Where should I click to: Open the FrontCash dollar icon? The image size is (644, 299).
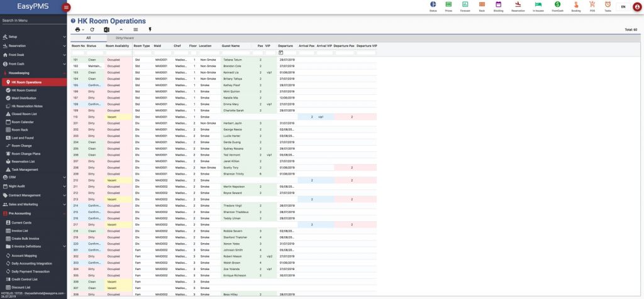(x=557, y=4)
